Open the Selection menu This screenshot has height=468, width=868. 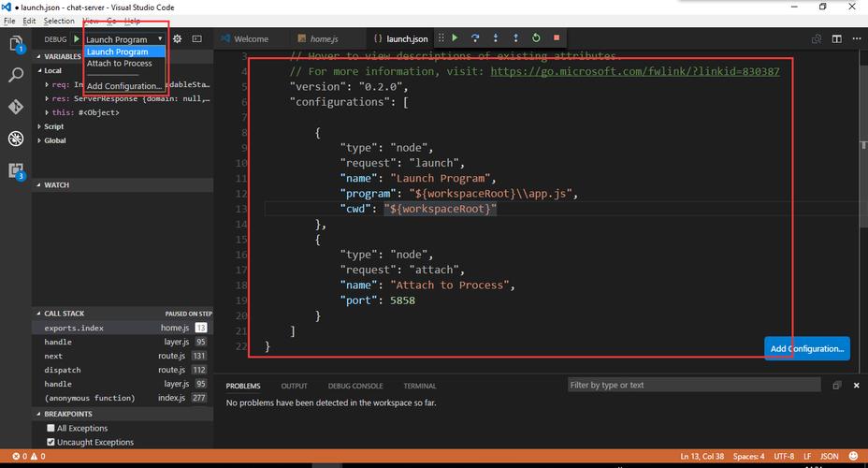(59, 21)
